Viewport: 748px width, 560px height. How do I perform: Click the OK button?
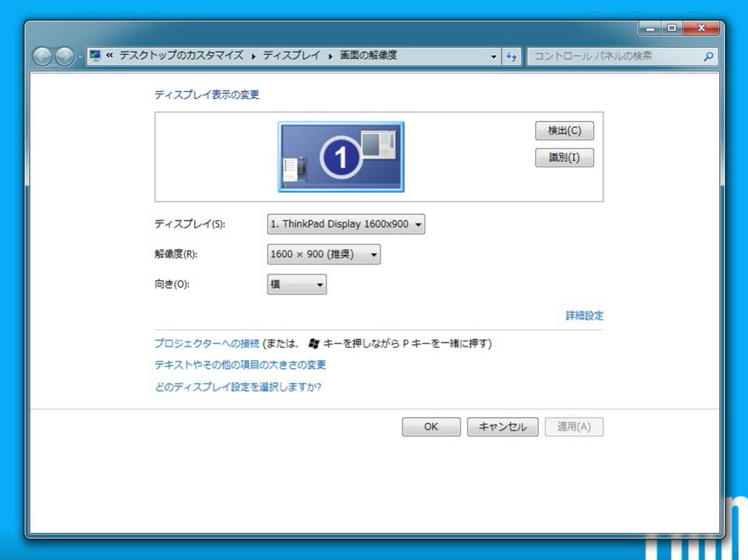coord(431,427)
